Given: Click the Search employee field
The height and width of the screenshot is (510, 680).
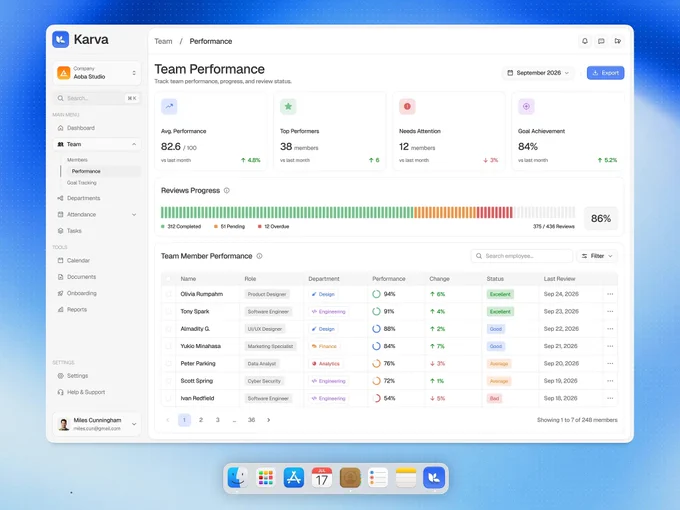Looking at the screenshot, I should tap(522, 256).
